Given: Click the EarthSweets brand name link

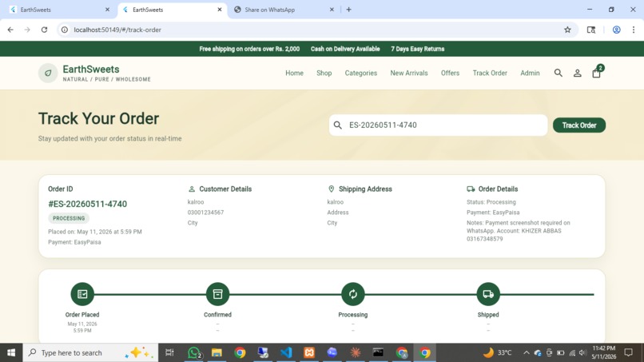Looking at the screenshot, I should [91, 69].
